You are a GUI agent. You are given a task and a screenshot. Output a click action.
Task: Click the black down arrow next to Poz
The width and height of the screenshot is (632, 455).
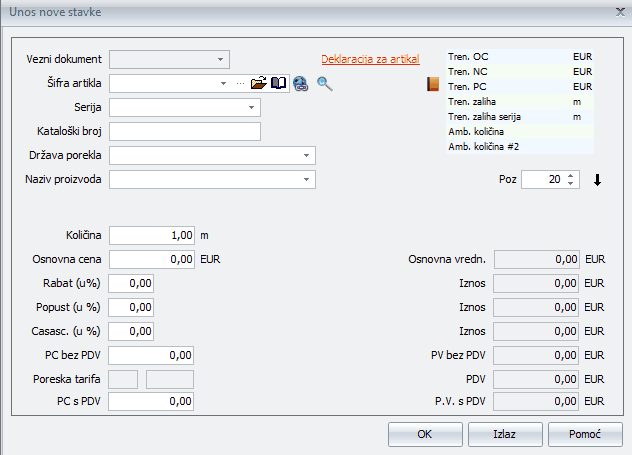click(597, 180)
